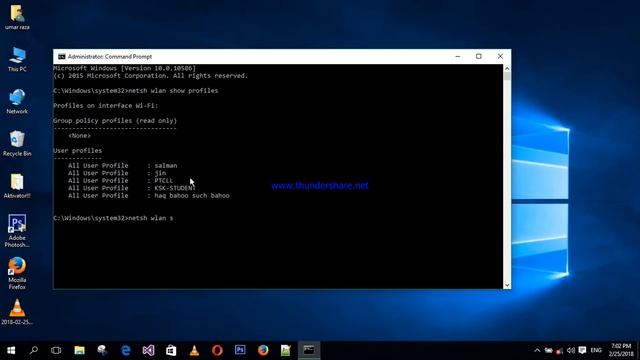Select Command Prompt taskbar button
The width and height of the screenshot is (640, 360).
pos(309,350)
